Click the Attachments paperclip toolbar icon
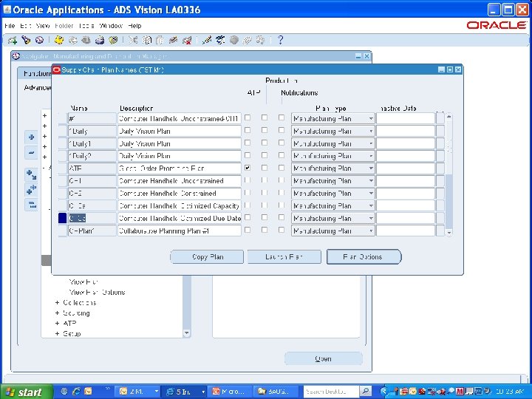 (x=247, y=40)
